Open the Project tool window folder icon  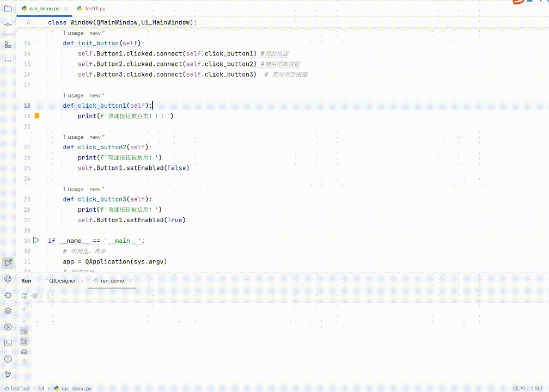coord(7,8)
